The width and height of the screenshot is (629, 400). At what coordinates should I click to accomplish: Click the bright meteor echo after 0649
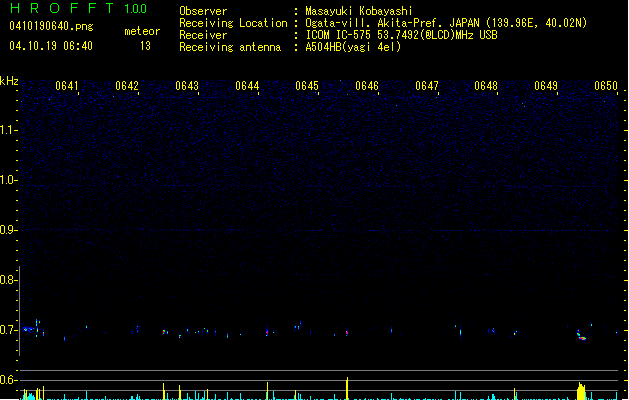581,336
